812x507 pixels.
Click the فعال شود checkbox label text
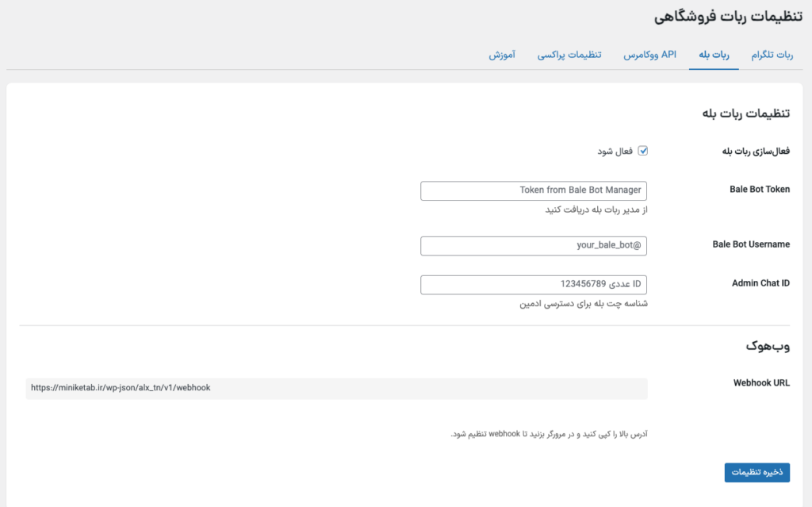pyautogui.click(x=615, y=151)
